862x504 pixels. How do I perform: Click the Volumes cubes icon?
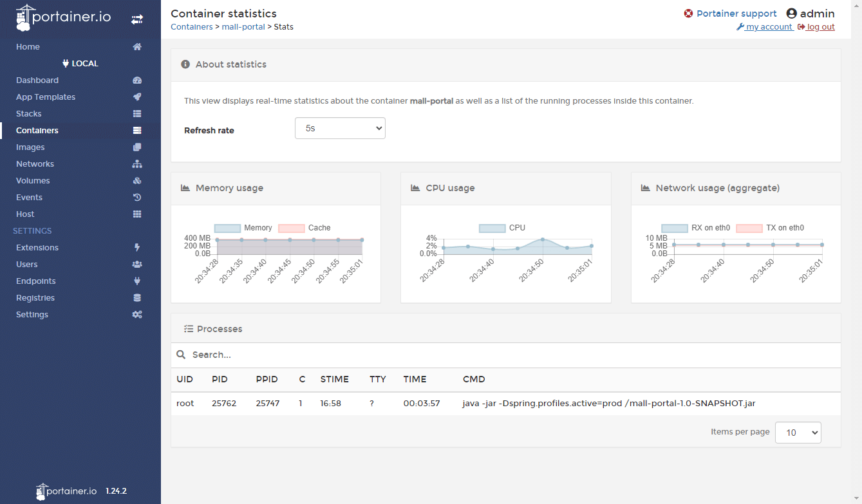[136, 181]
